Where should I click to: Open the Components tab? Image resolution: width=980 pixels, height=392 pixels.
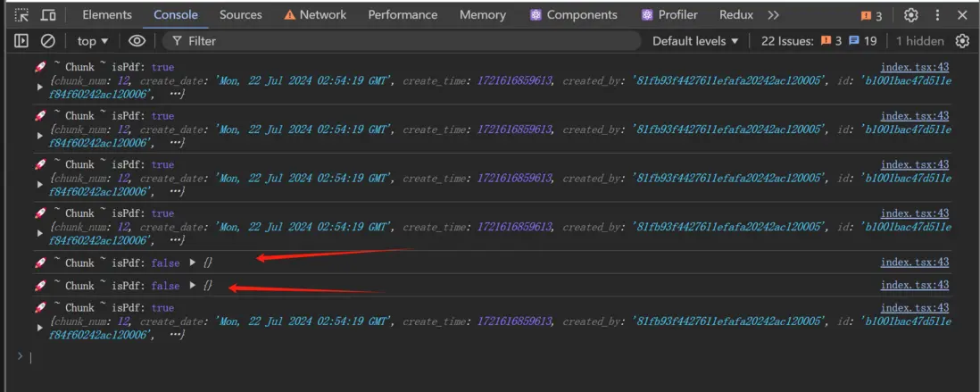(x=573, y=15)
